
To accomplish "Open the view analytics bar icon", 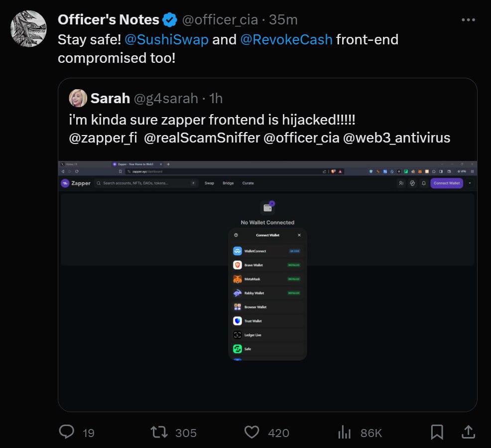I will pos(345,432).
